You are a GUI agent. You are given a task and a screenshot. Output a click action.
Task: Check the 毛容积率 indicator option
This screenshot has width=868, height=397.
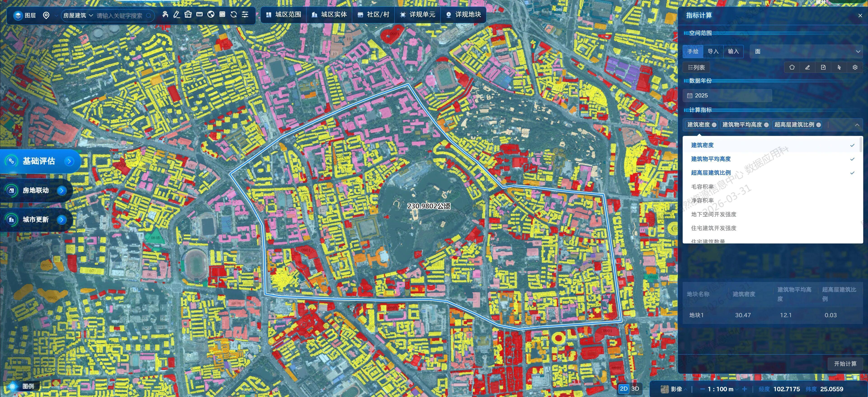point(703,187)
